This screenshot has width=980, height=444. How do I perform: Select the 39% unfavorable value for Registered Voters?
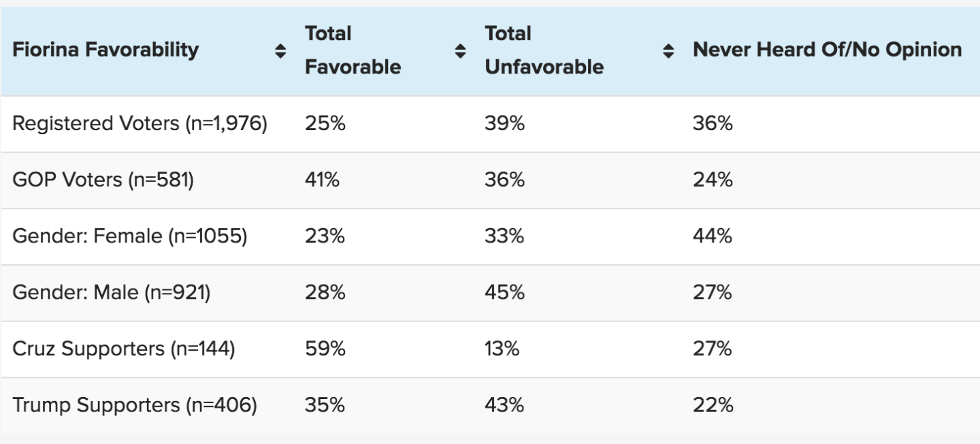click(504, 124)
